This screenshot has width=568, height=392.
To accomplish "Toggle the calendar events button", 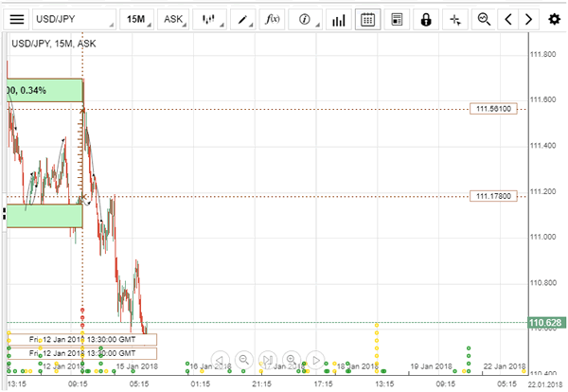I will point(368,19).
